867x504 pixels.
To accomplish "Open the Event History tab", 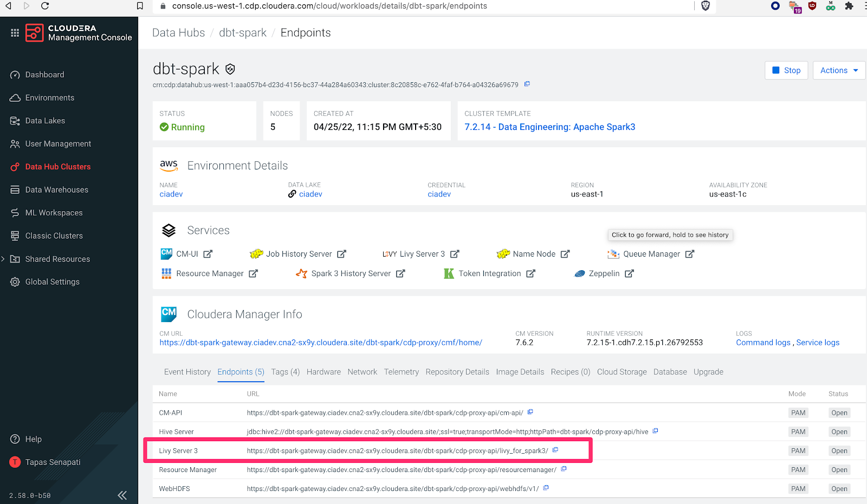I will click(187, 372).
